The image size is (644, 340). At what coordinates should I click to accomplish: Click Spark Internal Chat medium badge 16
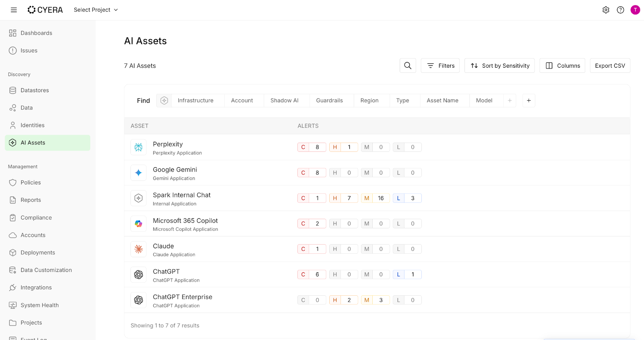[x=375, y=198]
